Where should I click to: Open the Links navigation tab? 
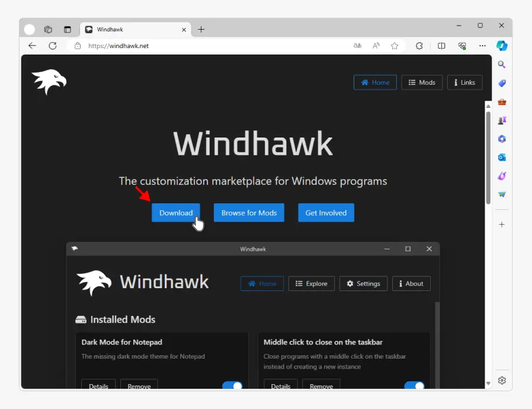pyautogui.click(x=465, y=82)
